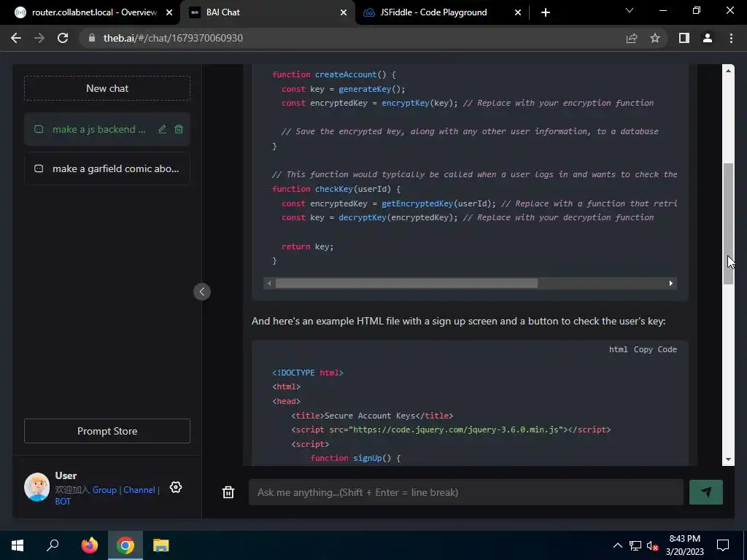Go back with the browser back arrow
Screen dimensions: 747x560
click(16, 38)
